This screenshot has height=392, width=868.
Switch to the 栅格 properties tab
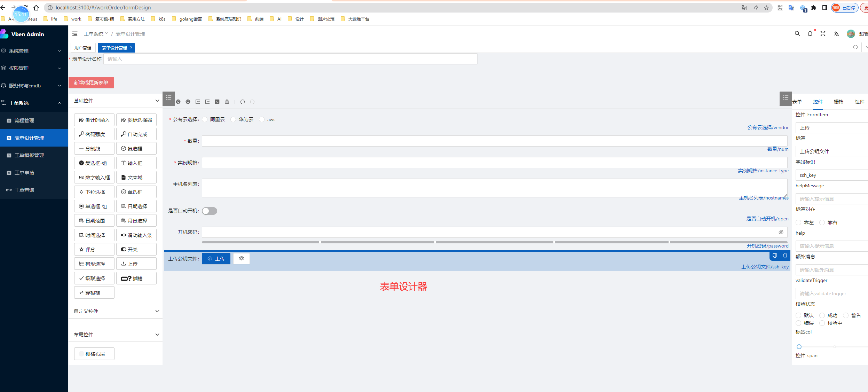pyautogui.click(x=838, y=102)
